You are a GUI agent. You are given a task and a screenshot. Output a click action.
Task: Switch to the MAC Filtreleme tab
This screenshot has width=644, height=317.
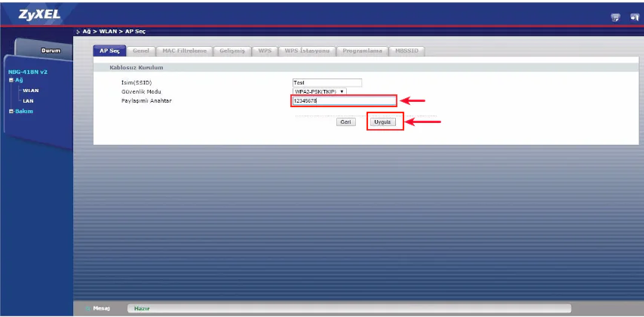point(185,51)
